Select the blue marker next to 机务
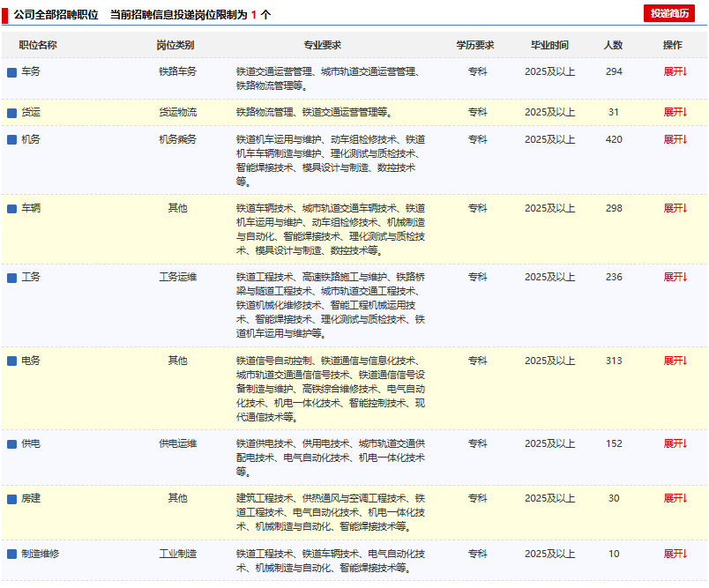Screen dimensions: 709x588 pyautogui.click(x=11, y=140)
